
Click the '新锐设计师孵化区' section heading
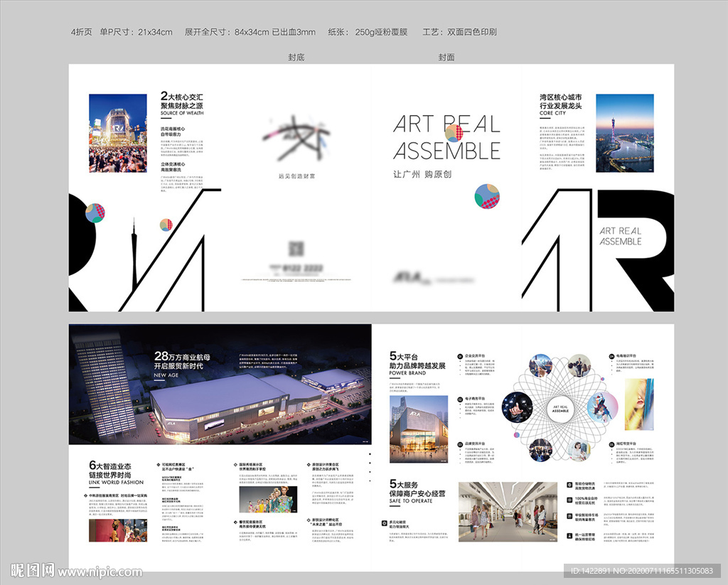click(x=325, y=520)
